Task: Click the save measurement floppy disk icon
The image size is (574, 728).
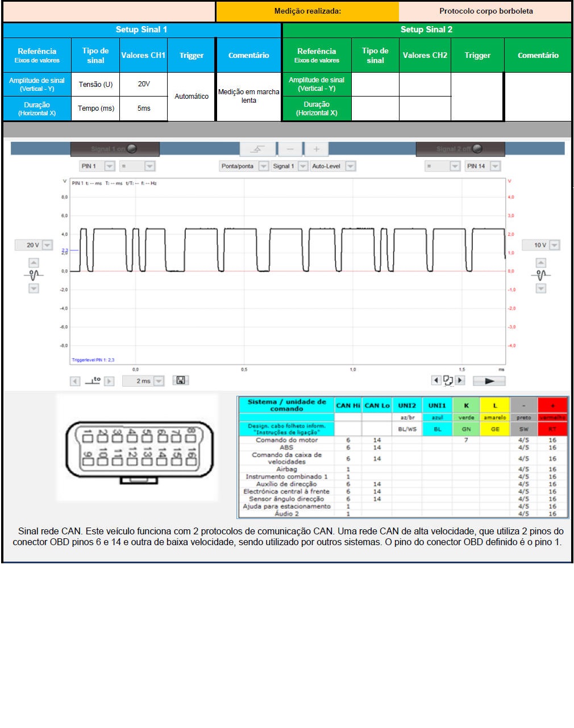Action: [x=180, y=380]
